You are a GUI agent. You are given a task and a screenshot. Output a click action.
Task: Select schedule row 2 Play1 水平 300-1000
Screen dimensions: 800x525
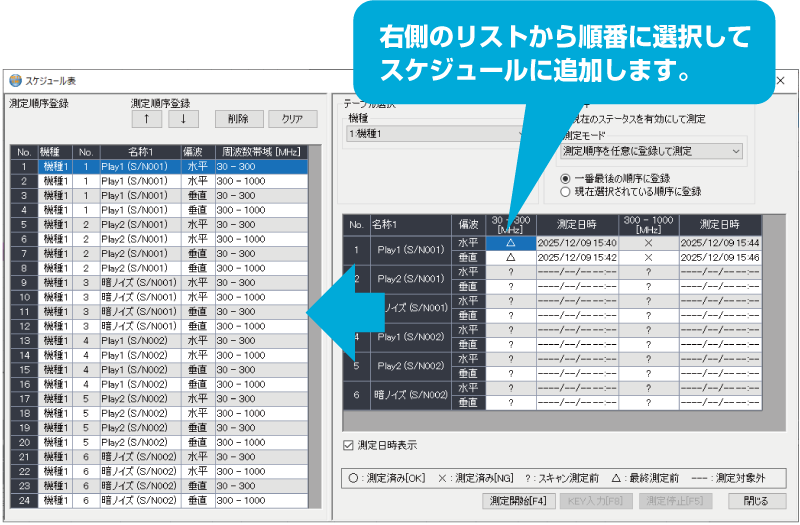(x=159, y=181)
